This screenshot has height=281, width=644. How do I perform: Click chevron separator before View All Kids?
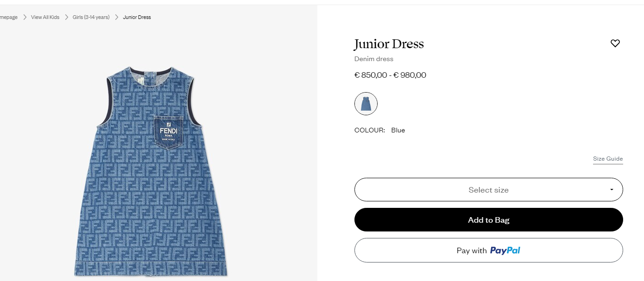coord(25,17)
